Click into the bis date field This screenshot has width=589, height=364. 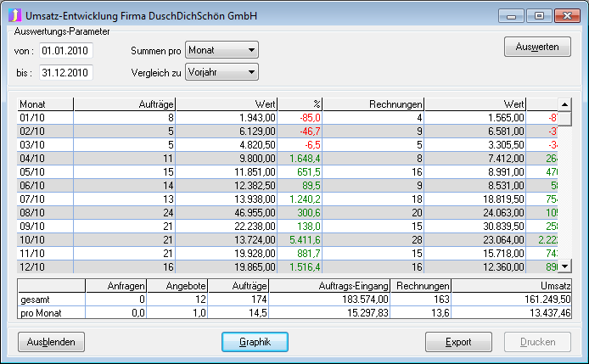(65, 73)
